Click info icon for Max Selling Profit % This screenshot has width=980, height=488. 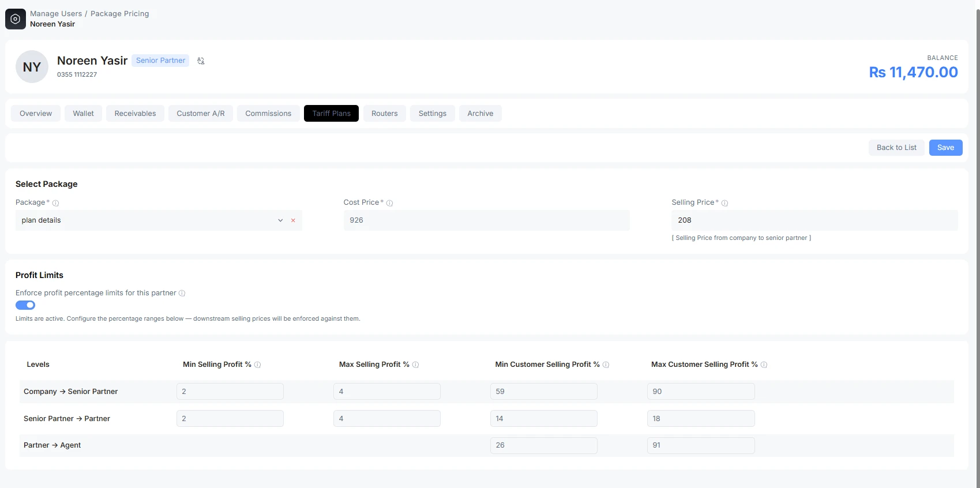(x=415, y=365)
